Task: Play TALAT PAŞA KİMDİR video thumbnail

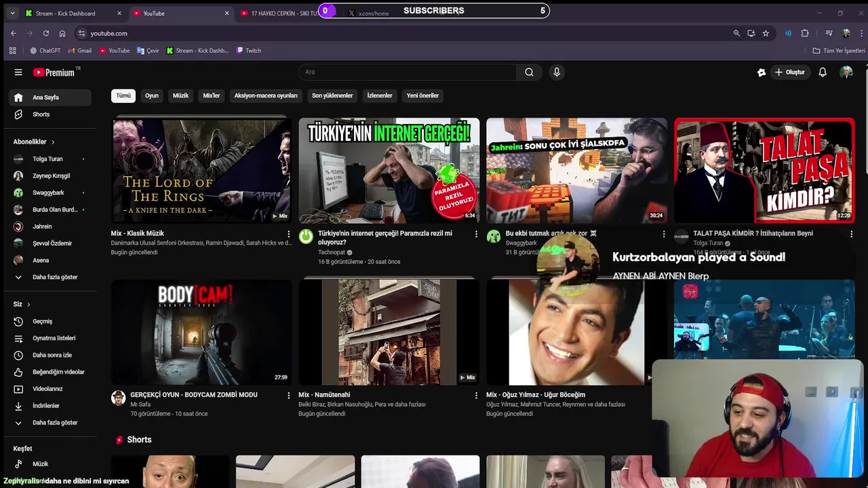Action: (x=764, y=171)
